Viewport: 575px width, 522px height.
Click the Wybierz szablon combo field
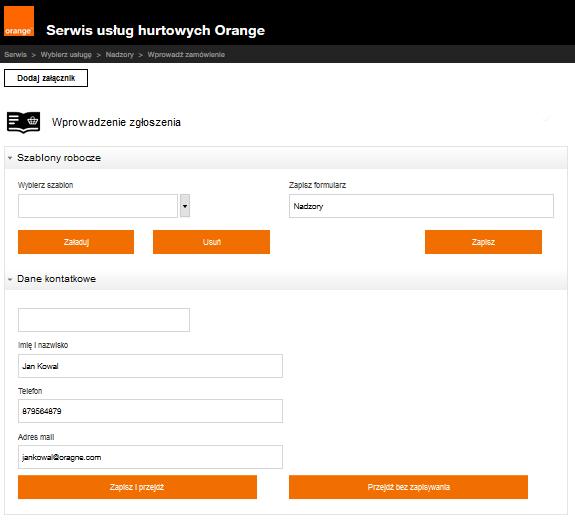[98, 206]
